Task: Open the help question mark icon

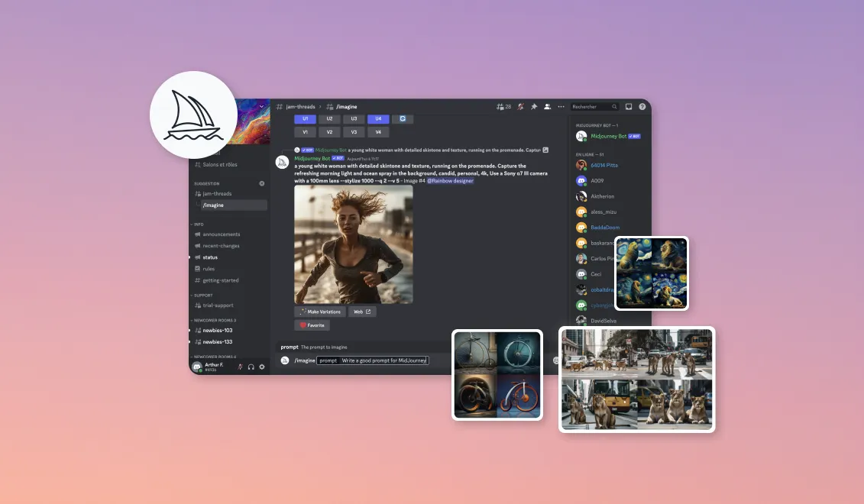Action: (x=642, y=107)
